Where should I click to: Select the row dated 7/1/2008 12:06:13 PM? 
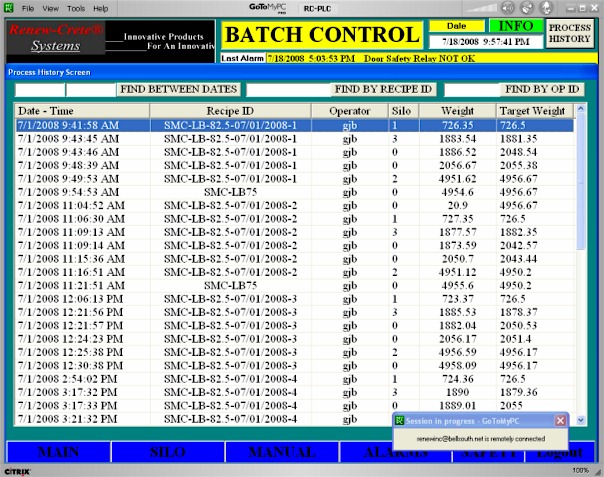pos(295,299)
